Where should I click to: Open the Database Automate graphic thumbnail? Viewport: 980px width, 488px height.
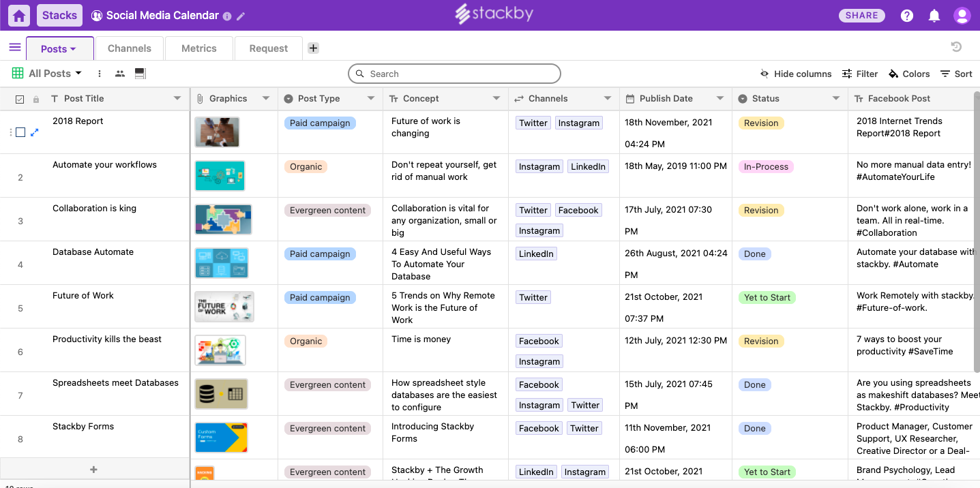pos(222,263)
